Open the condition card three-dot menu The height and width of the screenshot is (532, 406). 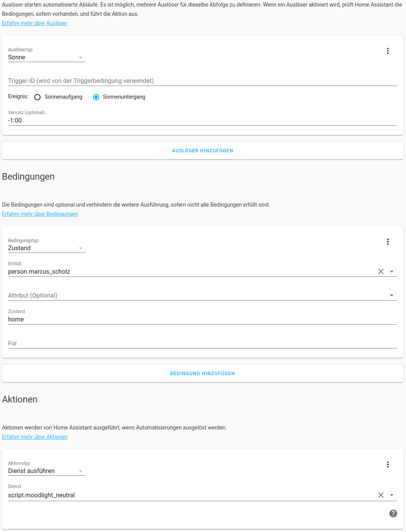387,242
